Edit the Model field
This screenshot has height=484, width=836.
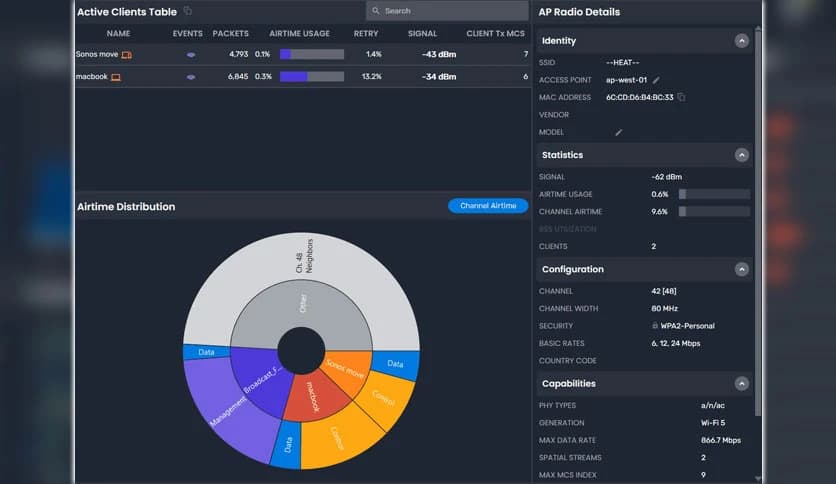619,132
